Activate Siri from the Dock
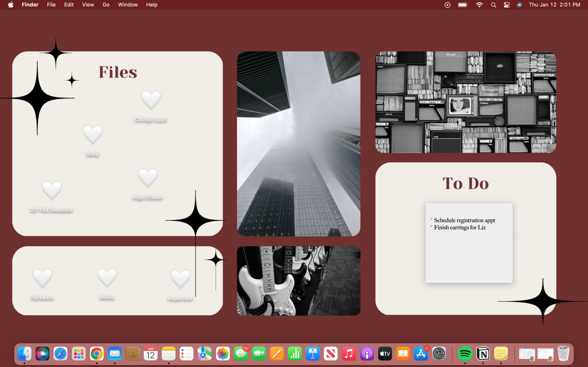 pos(42,354)
